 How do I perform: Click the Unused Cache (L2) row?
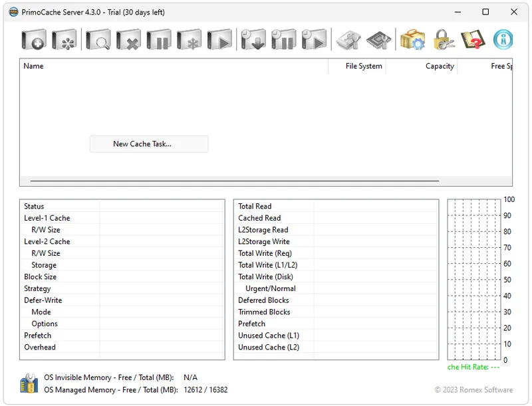click(336, 348)
